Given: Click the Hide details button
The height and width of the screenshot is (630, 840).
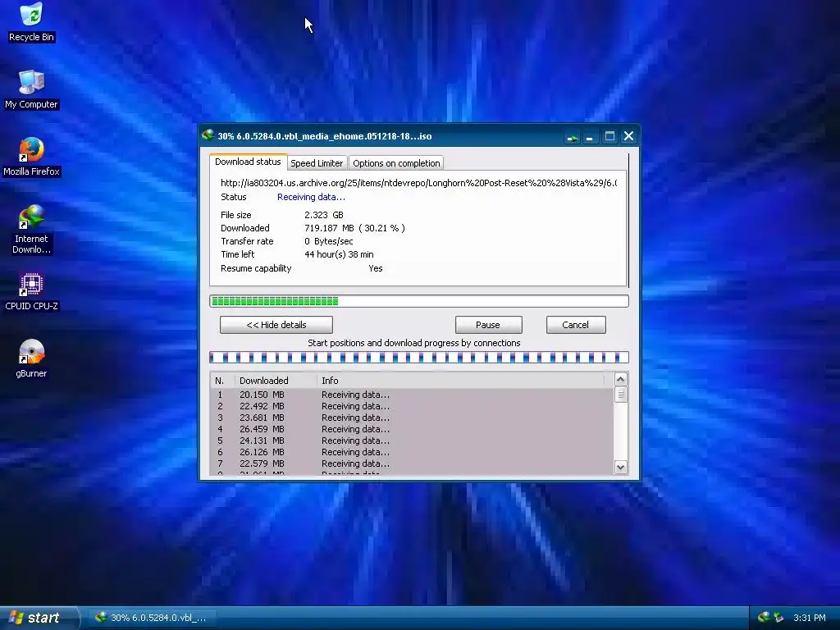Looking at the screenshot, I should (x=276, y=325).
